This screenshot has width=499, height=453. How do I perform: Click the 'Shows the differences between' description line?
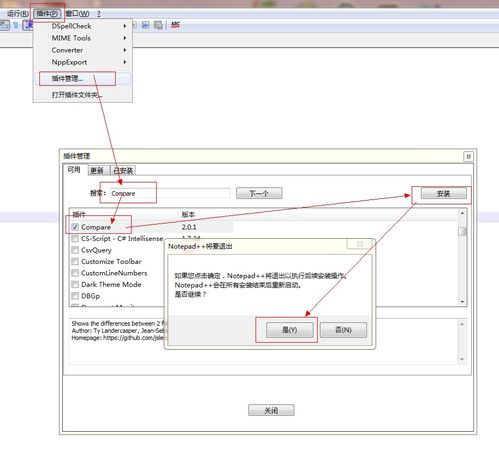pos(118,323)
